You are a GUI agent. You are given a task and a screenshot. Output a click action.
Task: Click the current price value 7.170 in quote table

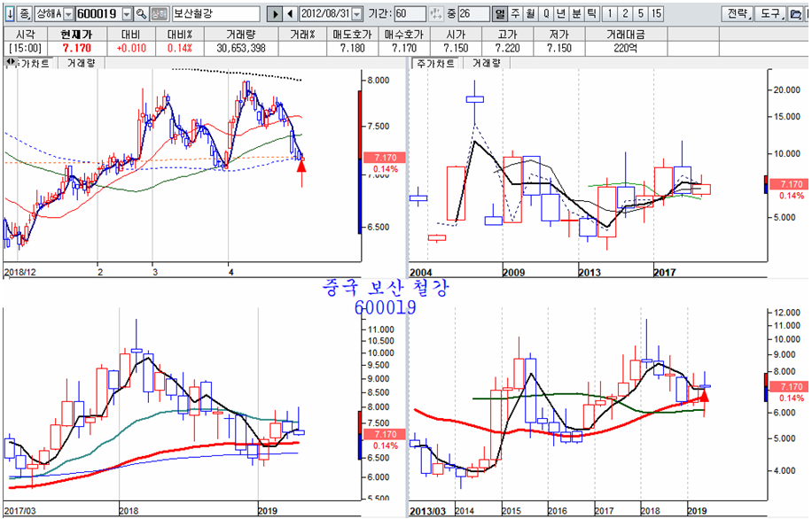tap(76, 48)
